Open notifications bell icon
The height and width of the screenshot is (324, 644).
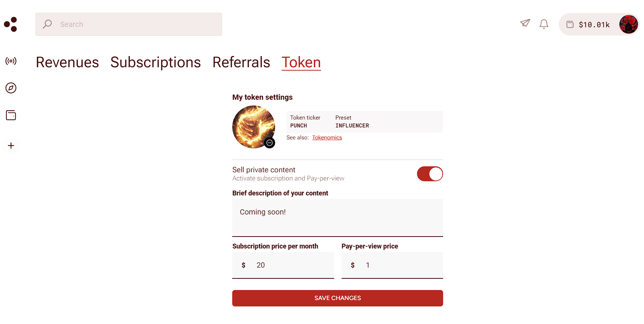(x=544, y=24)
